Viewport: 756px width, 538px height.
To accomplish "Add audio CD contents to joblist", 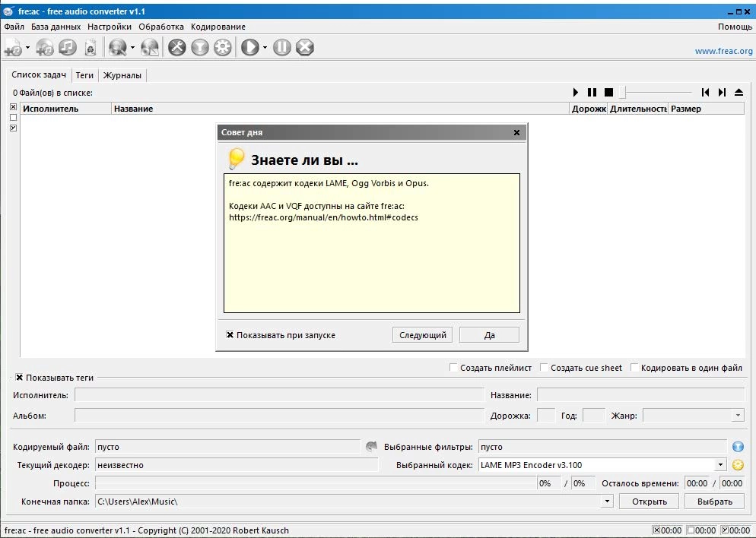I will click(x=45, y=47).
